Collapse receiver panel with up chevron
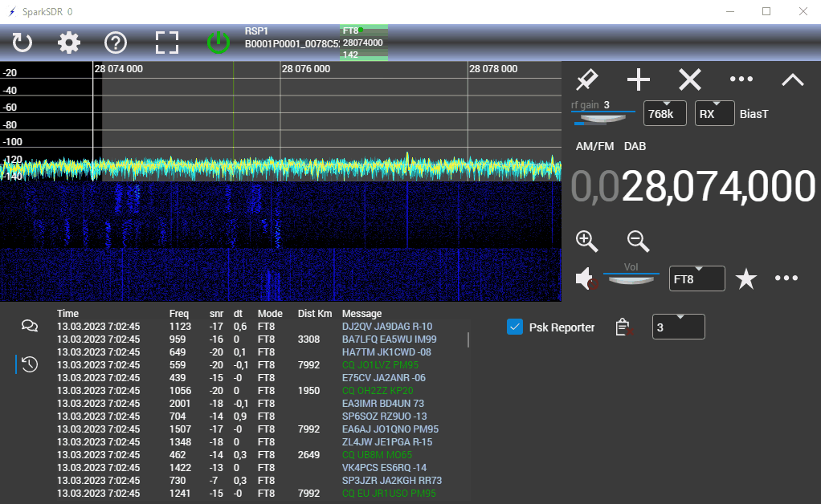This screenshot has width=821, height=504. tap(793, 79)
